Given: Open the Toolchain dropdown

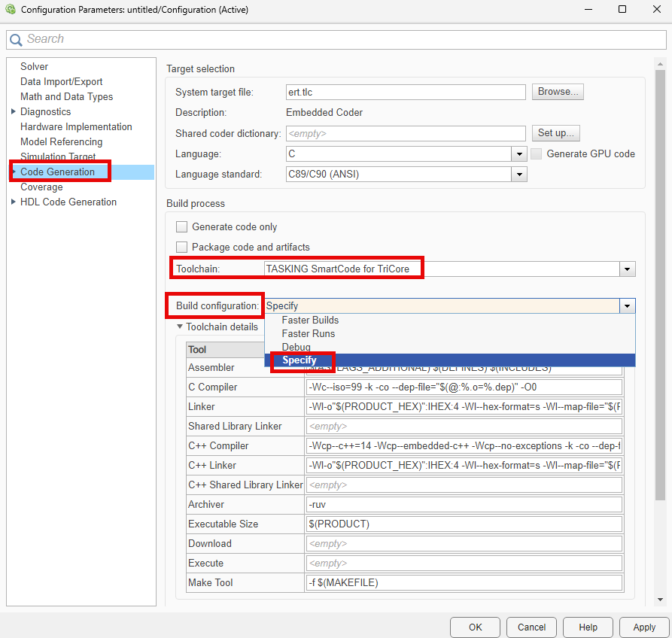Looking at the screenshot, I should pyautogui.click(x=627, y=269).
